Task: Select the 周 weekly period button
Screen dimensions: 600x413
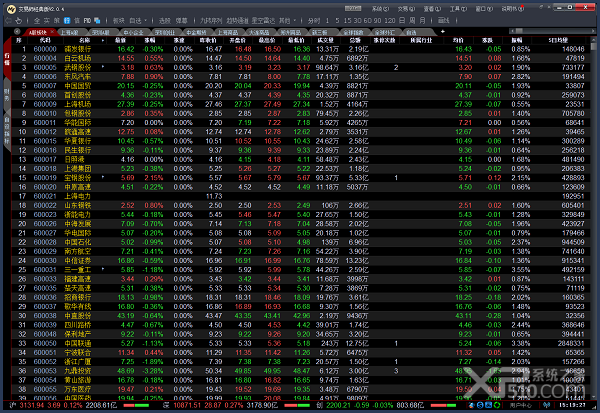Action: click(412, 21)
